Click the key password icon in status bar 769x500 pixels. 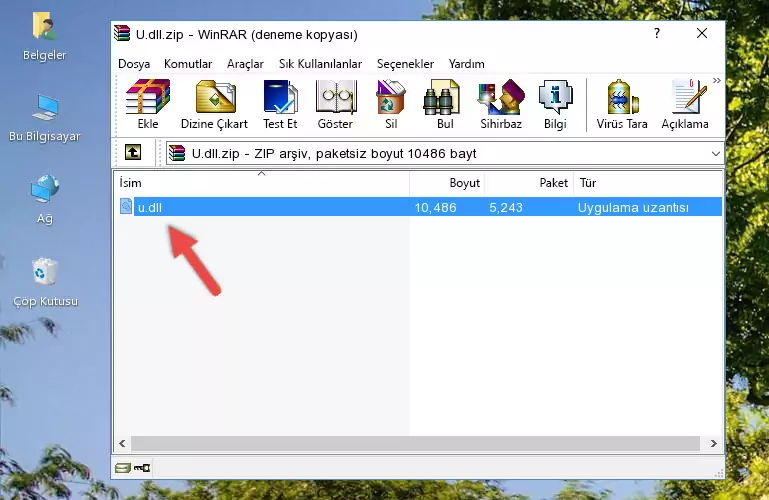pos(142,468)
